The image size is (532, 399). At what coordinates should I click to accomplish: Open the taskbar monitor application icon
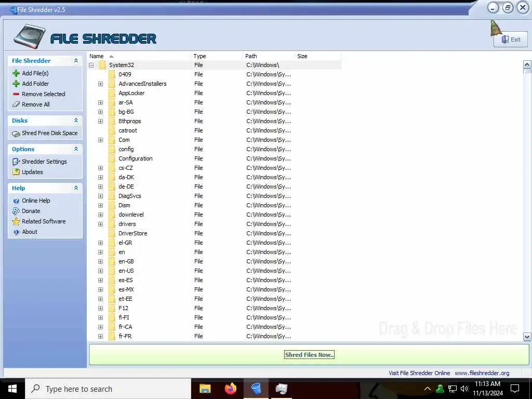tap(281, 389)
